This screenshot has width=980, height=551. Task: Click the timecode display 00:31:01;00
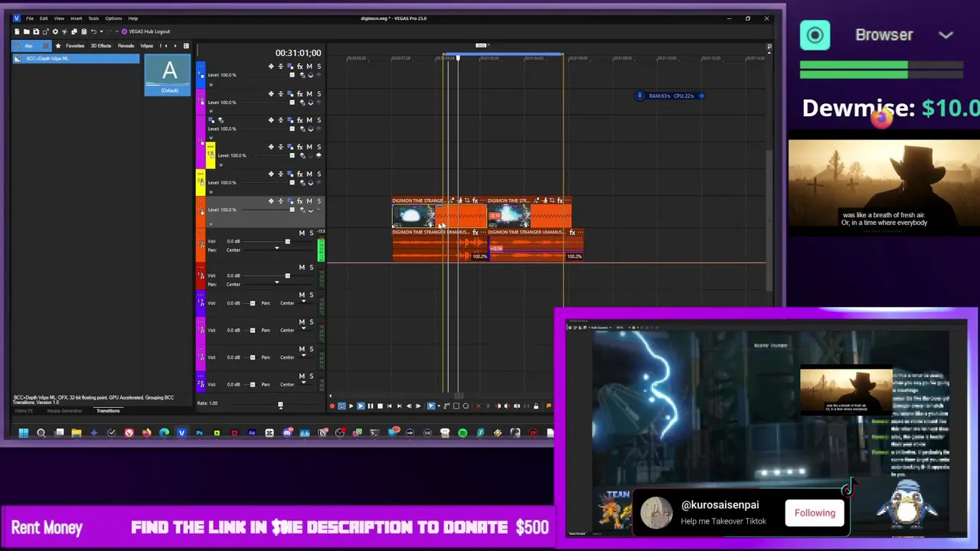(x=298, y=53)
